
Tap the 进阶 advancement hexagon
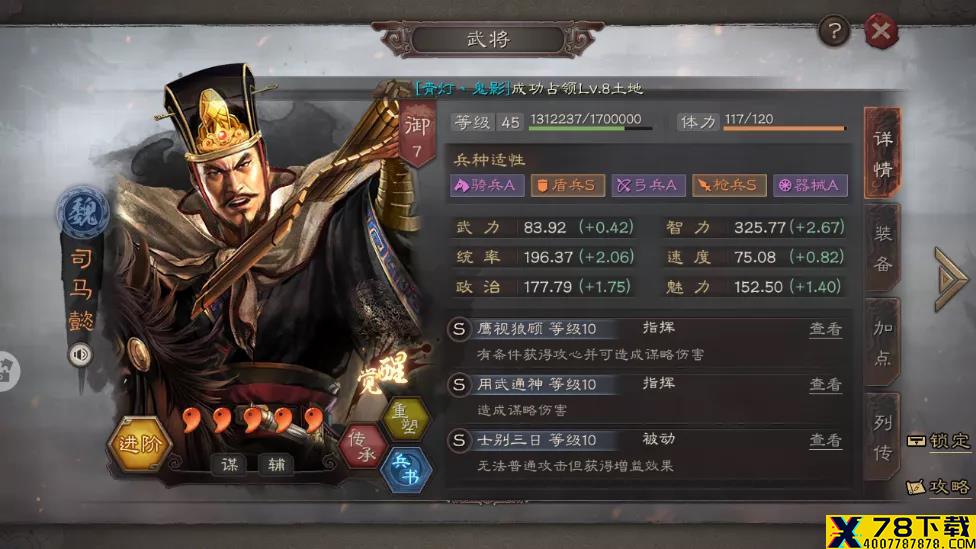139,444
